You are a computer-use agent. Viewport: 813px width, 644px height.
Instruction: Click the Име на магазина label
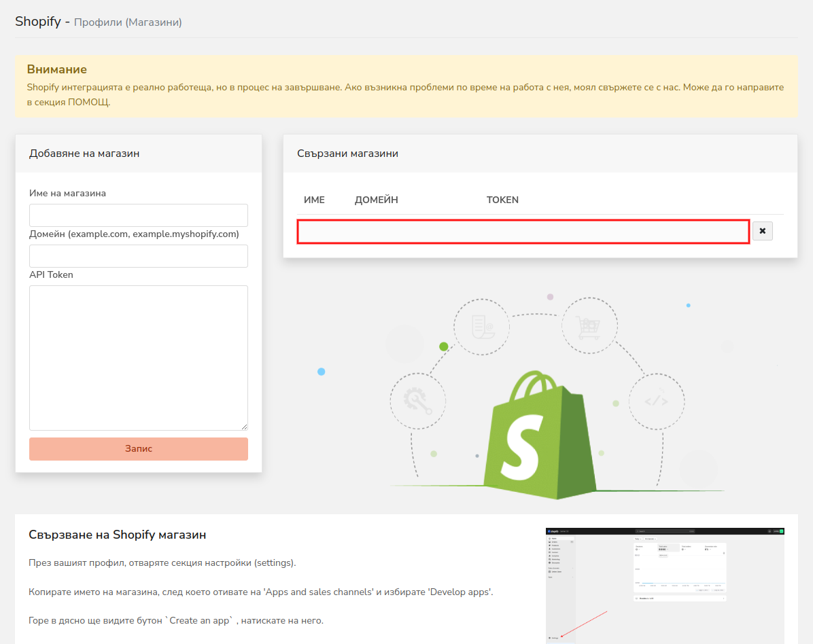coord(67,193)
